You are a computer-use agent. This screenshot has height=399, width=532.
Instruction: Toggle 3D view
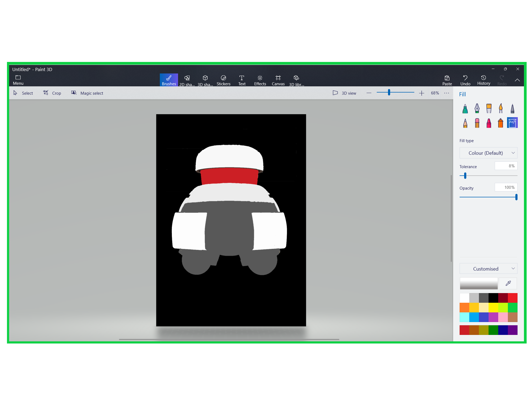[x=345, y=93]
